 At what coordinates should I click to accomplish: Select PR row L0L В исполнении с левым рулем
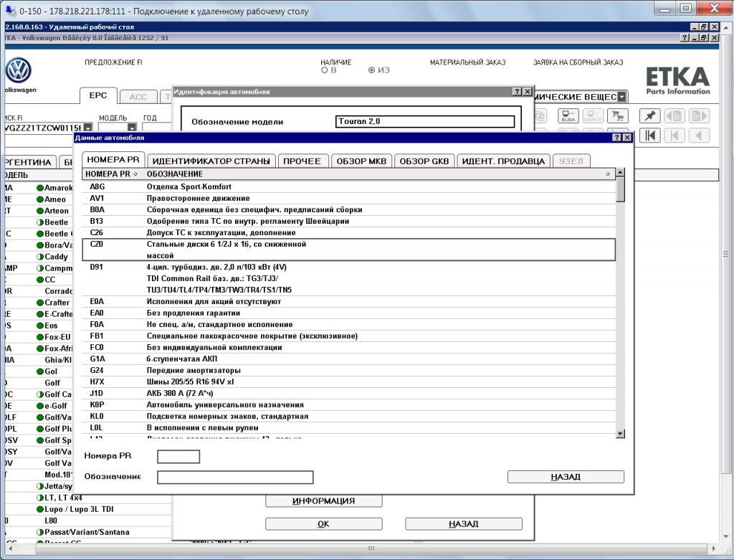click(x=349, y=427)
